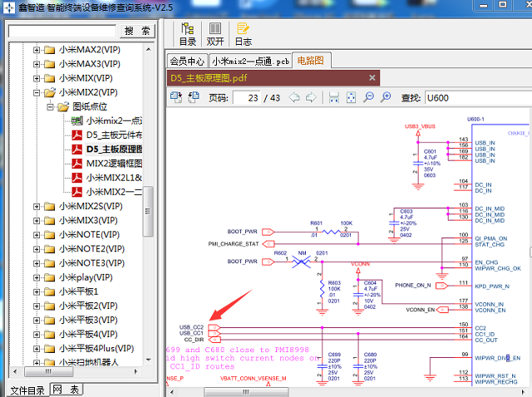Select the 小米平板4(VIP) tree item

(x=88, y=334)
